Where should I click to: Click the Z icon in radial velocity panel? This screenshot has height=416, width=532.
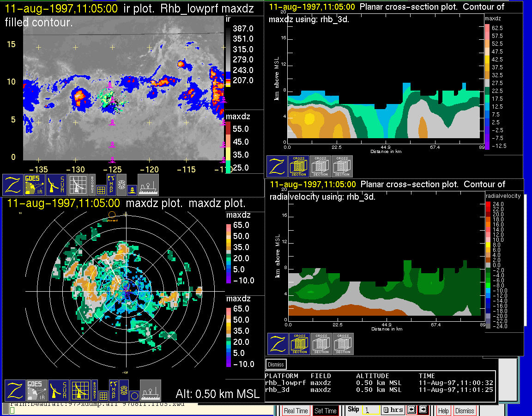278,344
